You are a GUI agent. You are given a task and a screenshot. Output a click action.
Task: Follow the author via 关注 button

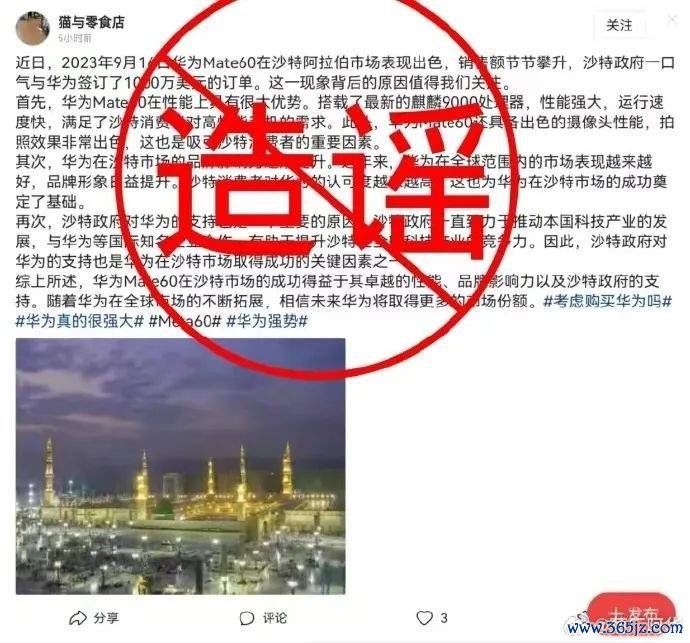click(619, 25)
